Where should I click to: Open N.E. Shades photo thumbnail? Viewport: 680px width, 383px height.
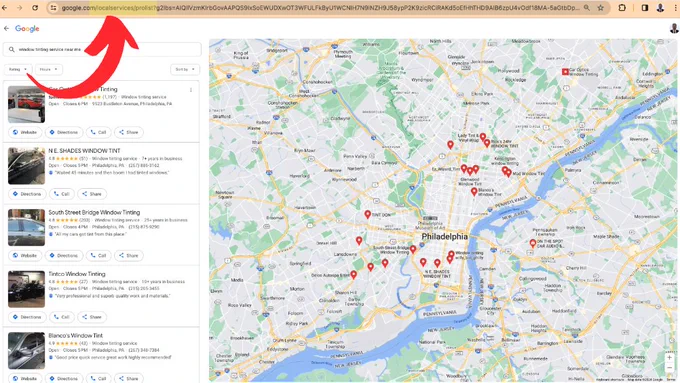pos(26,166)
